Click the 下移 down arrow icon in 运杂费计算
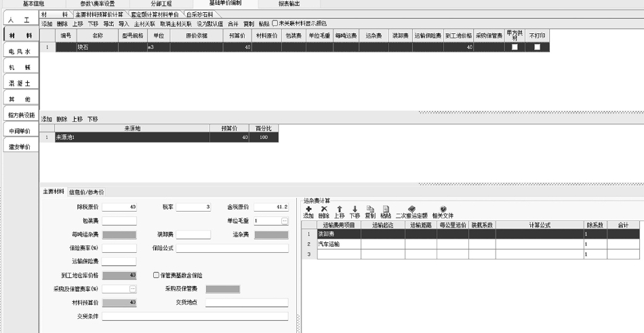 355,209
